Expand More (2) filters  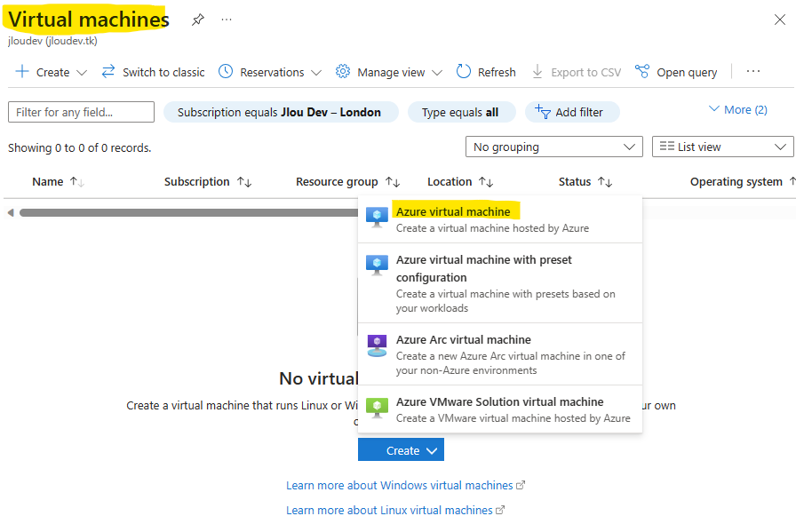[x=738, y=109]
